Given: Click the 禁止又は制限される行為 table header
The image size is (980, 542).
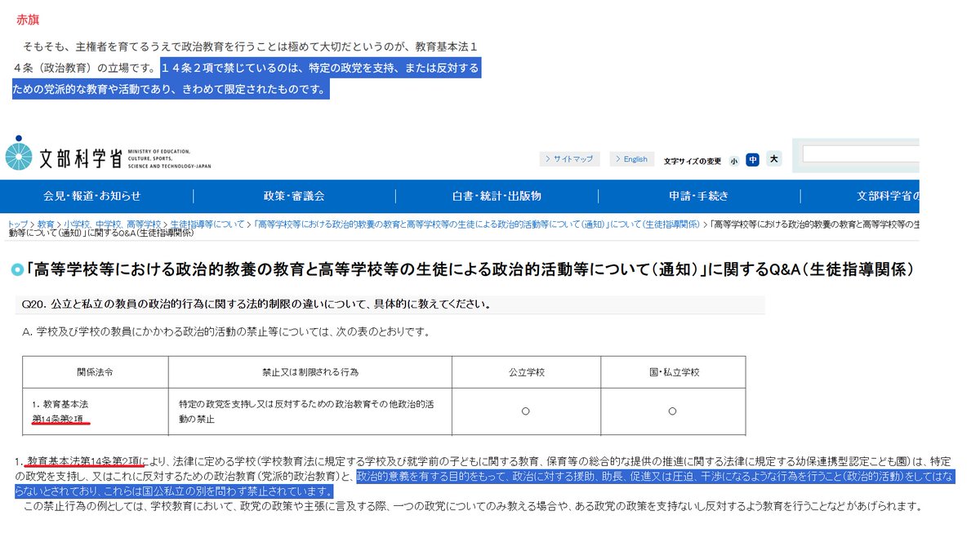Looking at the screenshot, I should (x=310, y=371).
